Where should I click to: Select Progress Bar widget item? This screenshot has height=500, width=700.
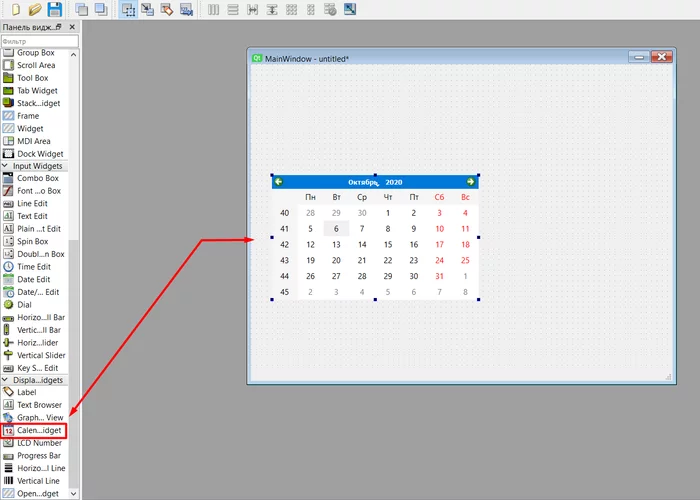click(34, 456)
